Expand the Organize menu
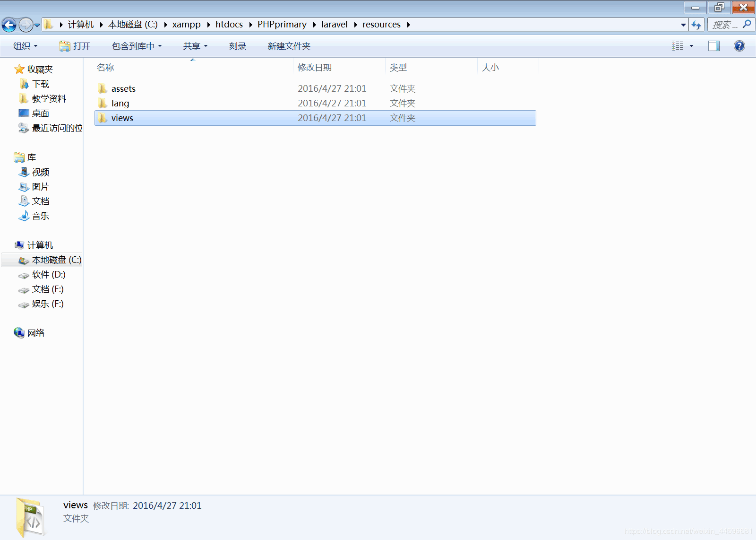This screenshot has width=756, height=540. point(25,46)
